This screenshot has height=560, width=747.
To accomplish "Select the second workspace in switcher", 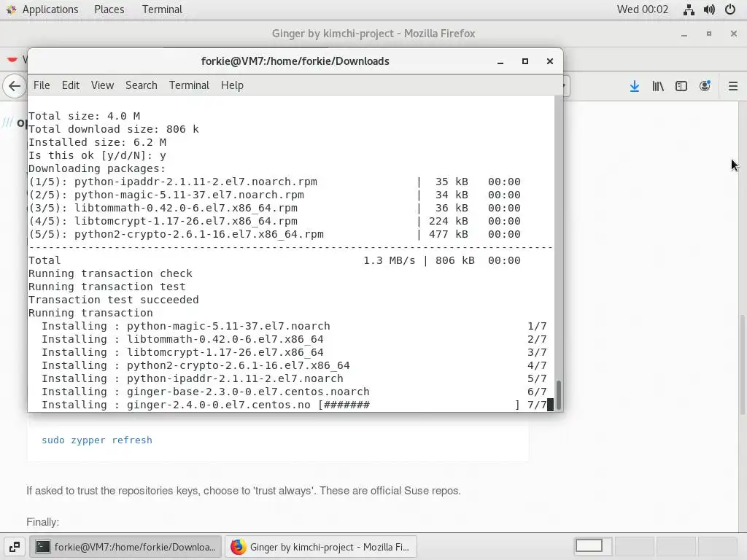I will tap(634, 546).
